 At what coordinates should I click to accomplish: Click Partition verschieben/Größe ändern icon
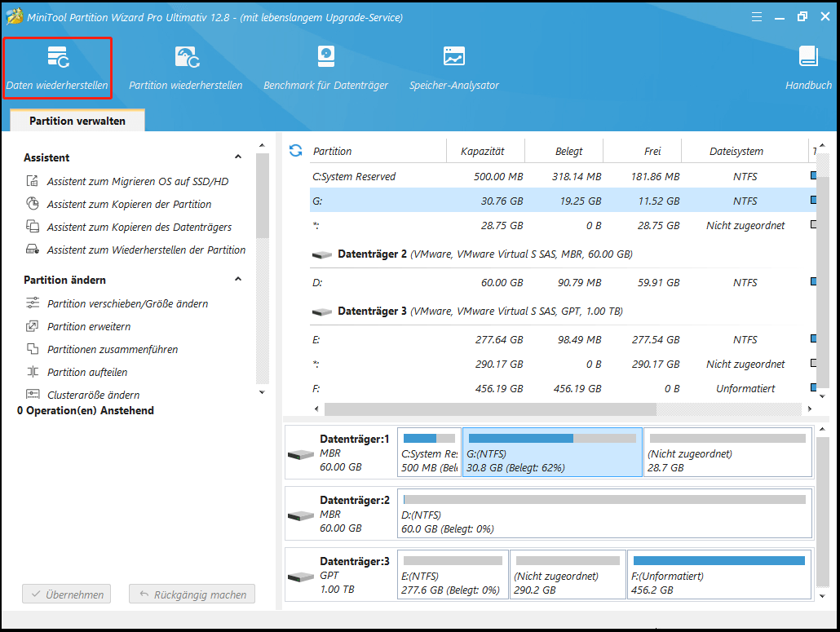click(33, 303)
